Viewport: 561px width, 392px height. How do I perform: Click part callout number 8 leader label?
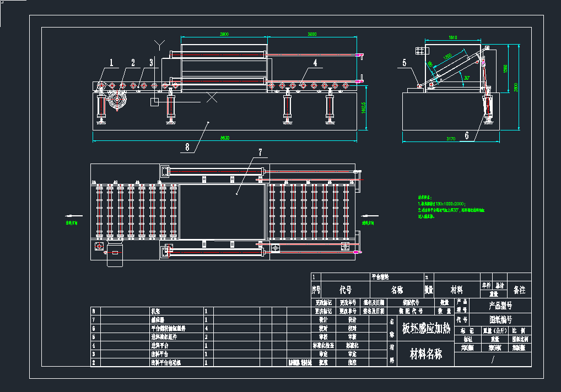pos(187,147)
